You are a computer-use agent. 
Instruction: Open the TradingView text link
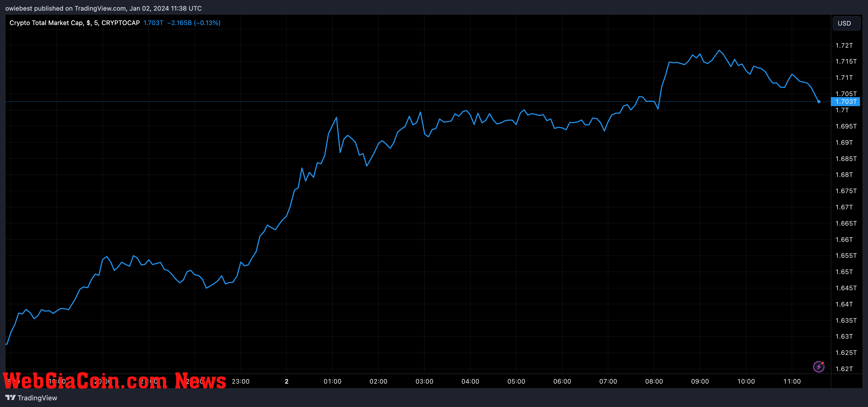[37, 398]
